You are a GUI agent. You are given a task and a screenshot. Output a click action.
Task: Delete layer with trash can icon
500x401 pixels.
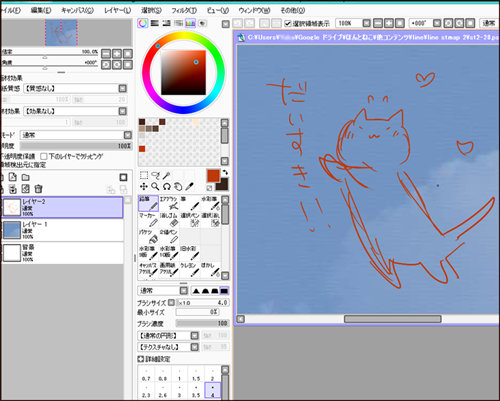click(39, 189)
